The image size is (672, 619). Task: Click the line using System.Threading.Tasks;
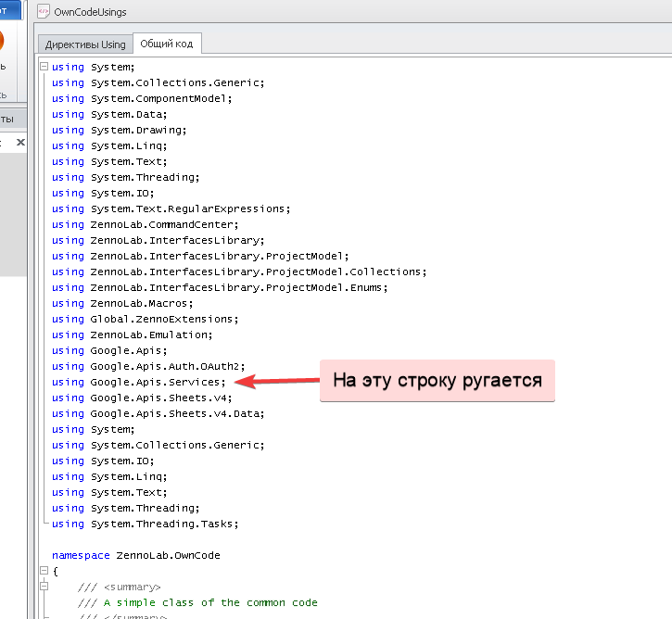(145, 524)
